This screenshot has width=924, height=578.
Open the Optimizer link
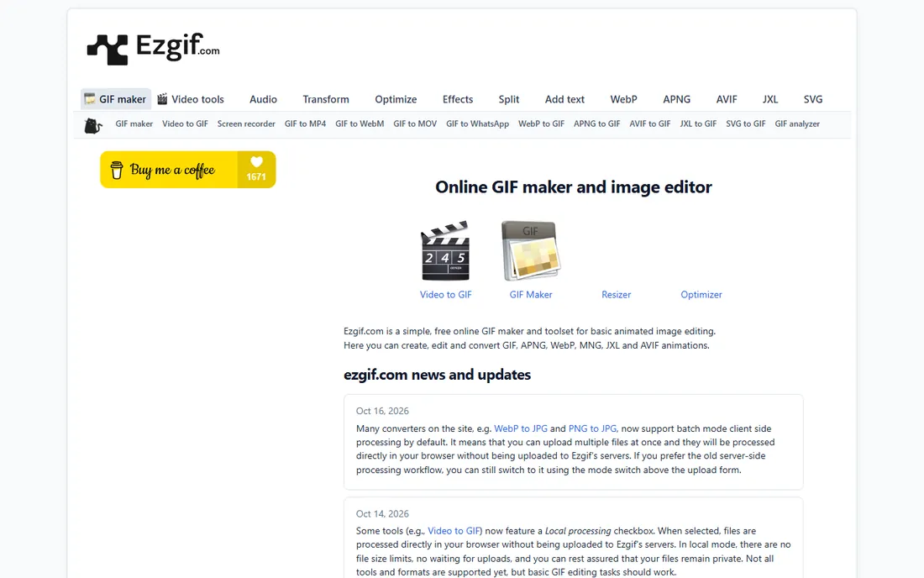pos(701,295)
